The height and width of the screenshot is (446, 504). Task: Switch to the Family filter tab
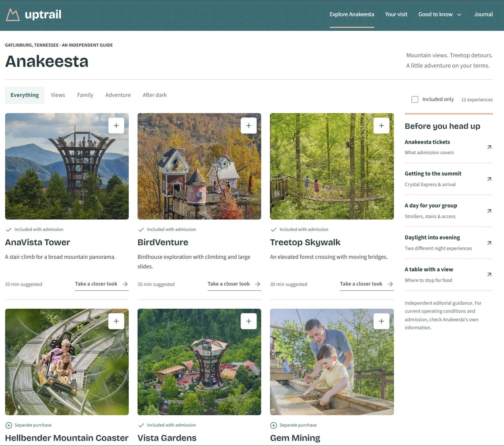pos(85,95)
